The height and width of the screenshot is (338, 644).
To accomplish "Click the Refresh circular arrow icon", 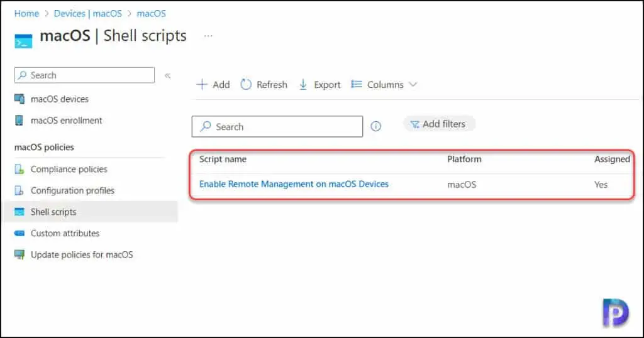I will (246, 84).
